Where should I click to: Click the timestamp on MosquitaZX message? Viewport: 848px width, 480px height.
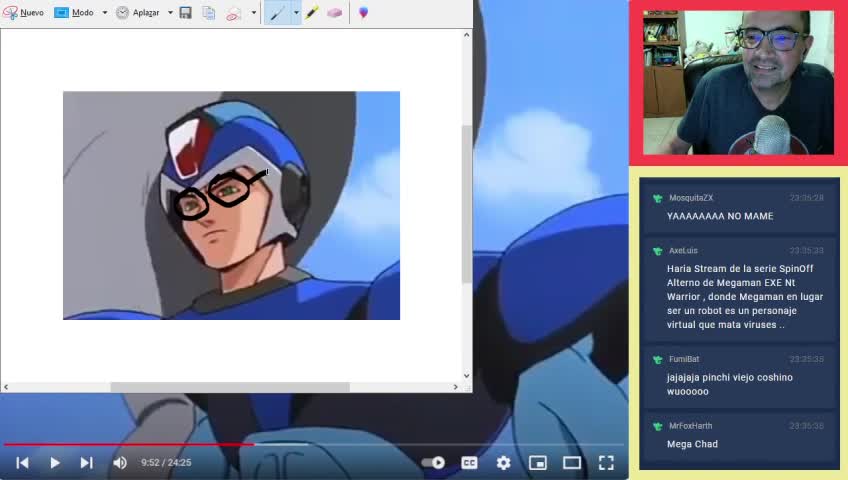click(806, 198)
